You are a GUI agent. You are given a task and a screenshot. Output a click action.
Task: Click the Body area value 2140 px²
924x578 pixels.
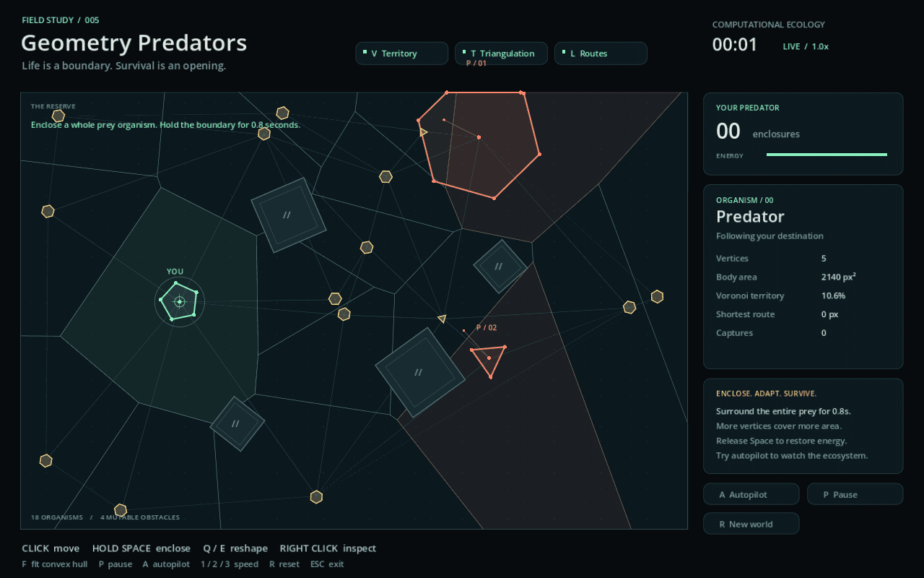coord(839,277)
